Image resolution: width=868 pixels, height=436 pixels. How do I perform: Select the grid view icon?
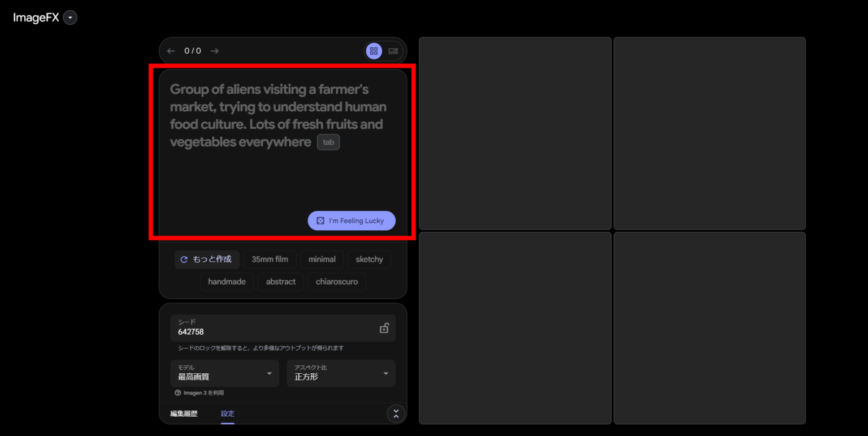pyautogui.click(x=374, y=51)
